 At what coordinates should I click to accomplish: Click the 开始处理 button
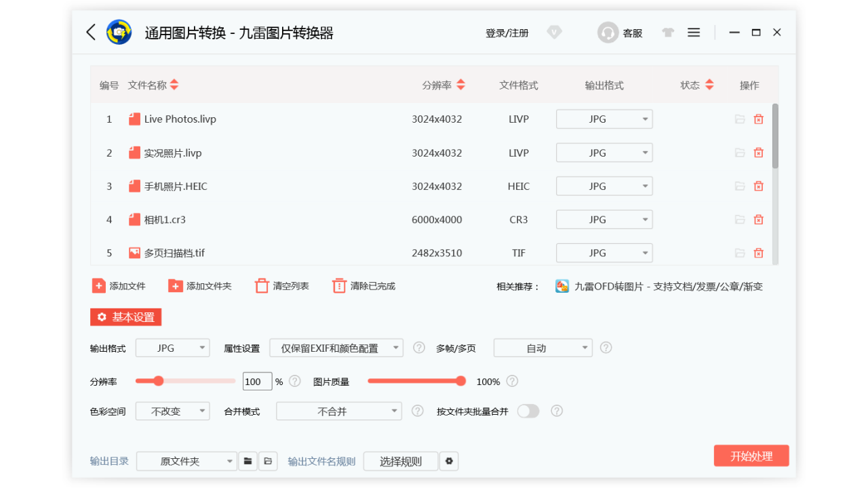coord(751,456)
